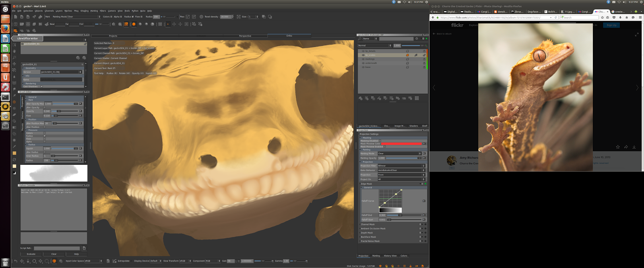Select the move transform tool in toolbox
Viewport: 644px width, 268px height.
pyautogui.click(x=14, y=64)
